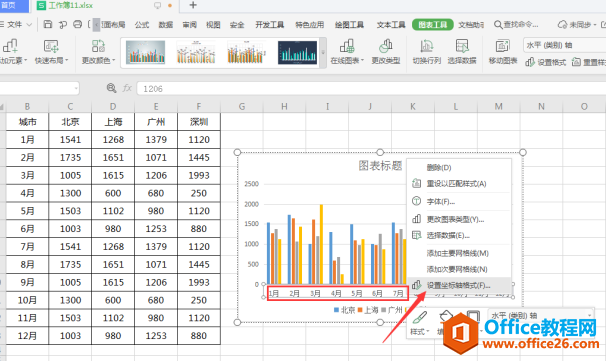This screenshot has width=606, height=361.
Task: Click Switch Row/Column (切换行列) icon
Action: [x=426, y=52]
